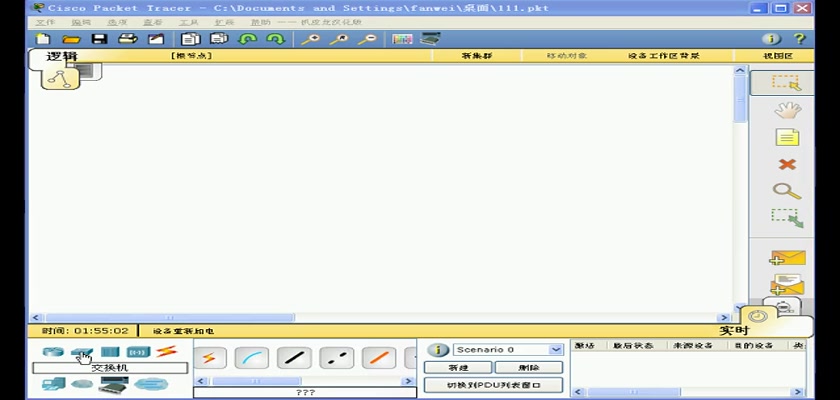
Task: Pick the automatic connection type cable
Action: (209, 358)
